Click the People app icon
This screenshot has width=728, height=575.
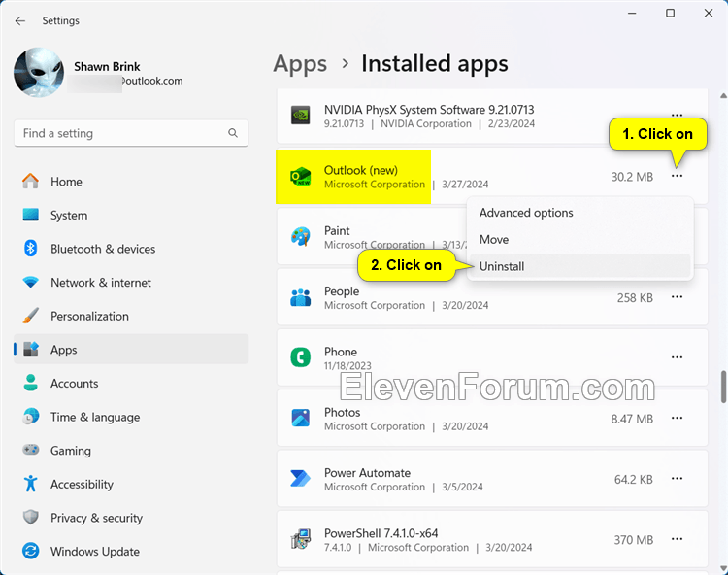point(300,297)
